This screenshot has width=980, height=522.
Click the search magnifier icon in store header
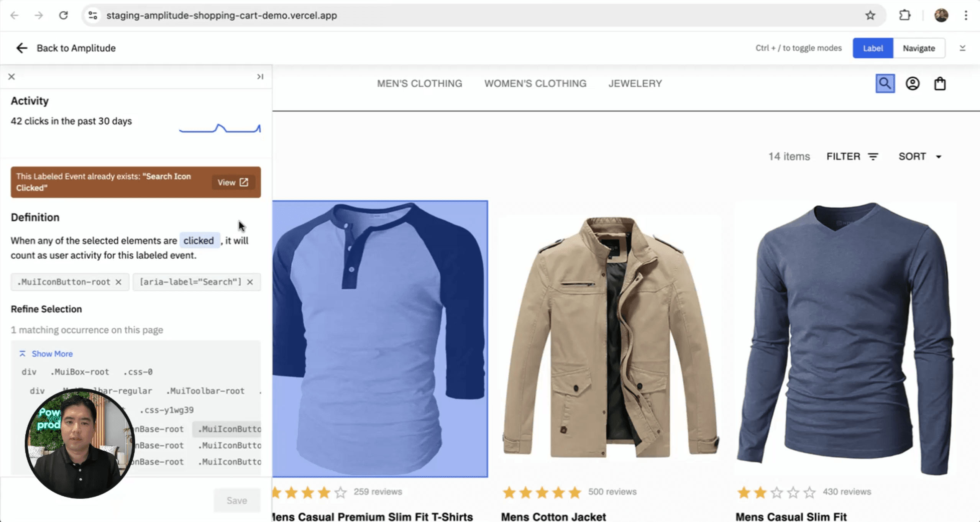[885, 83]
